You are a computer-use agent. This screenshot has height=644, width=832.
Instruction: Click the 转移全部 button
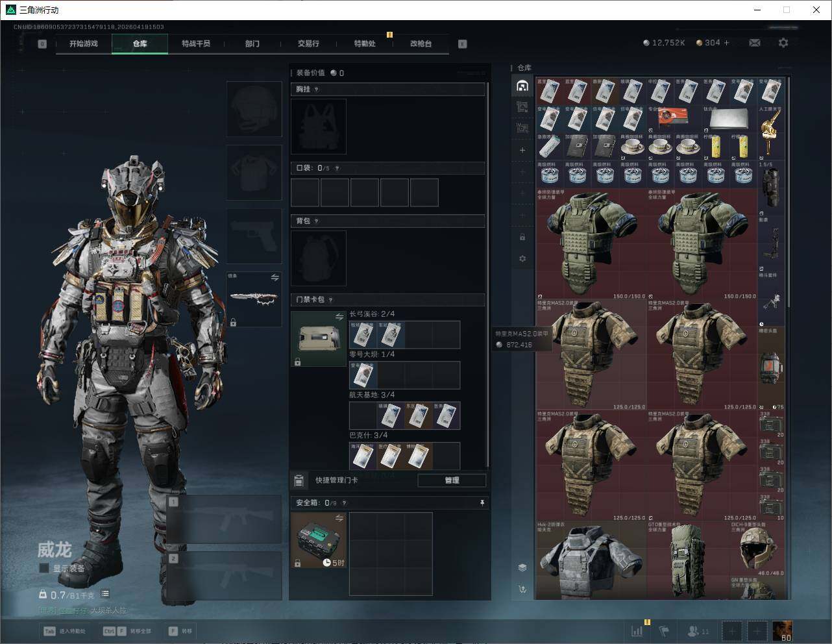click(x=127, y=631)
